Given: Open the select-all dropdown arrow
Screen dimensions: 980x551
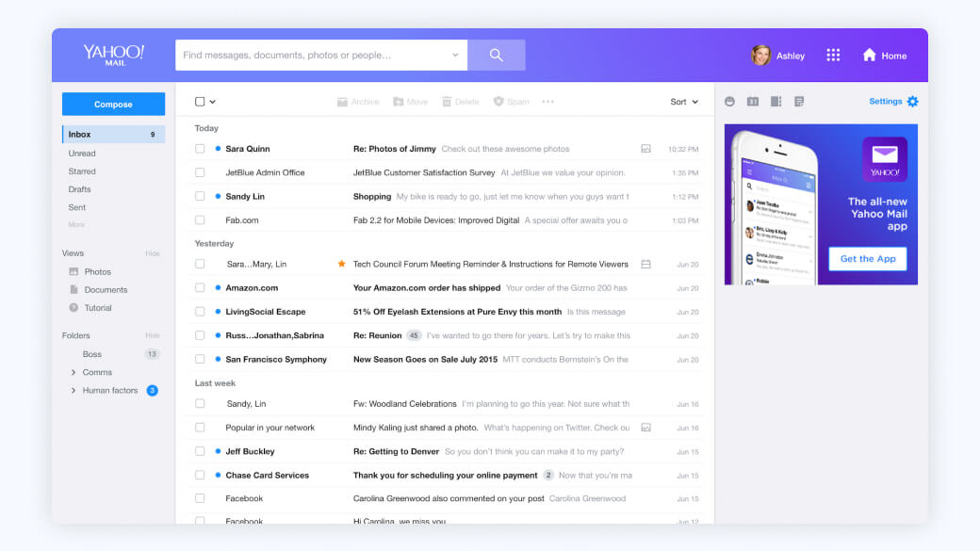Looking at the screenshot, I should coord(213,102).
